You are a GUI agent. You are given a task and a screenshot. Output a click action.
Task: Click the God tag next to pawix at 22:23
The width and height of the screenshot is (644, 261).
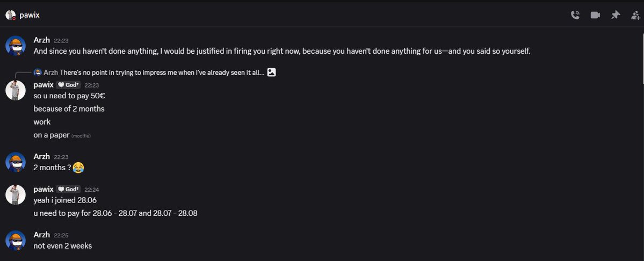68,85
